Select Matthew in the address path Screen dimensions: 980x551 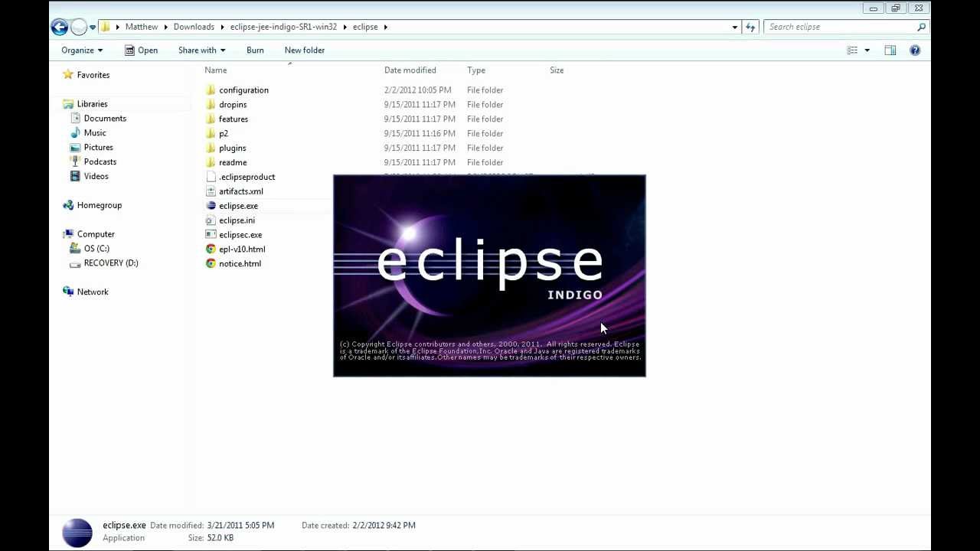point(142,27)
